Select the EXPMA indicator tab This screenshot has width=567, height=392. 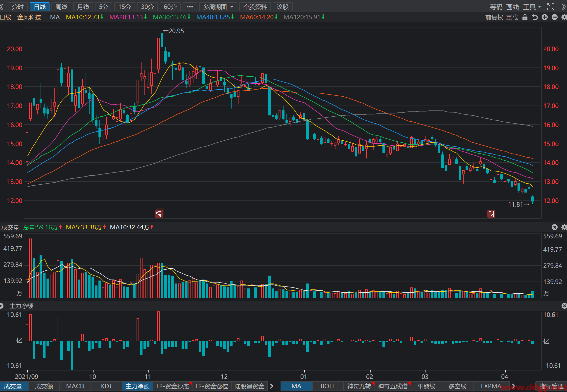coord(491,386)
